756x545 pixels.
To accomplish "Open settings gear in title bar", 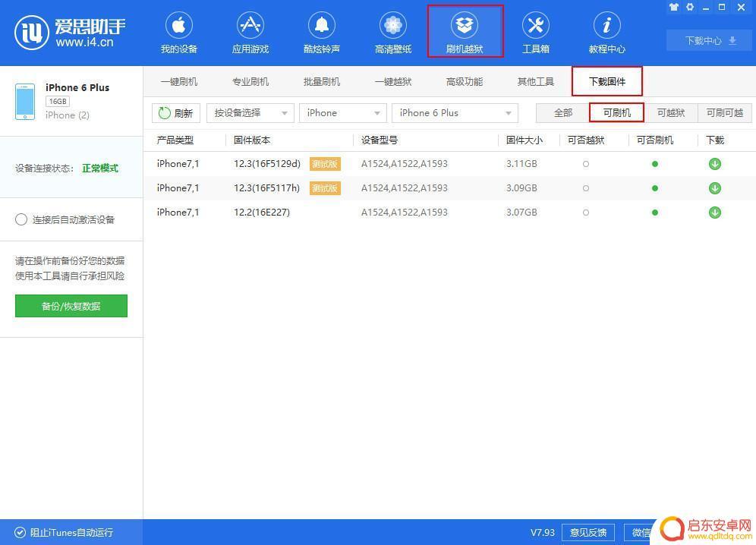I will (690, 8).
